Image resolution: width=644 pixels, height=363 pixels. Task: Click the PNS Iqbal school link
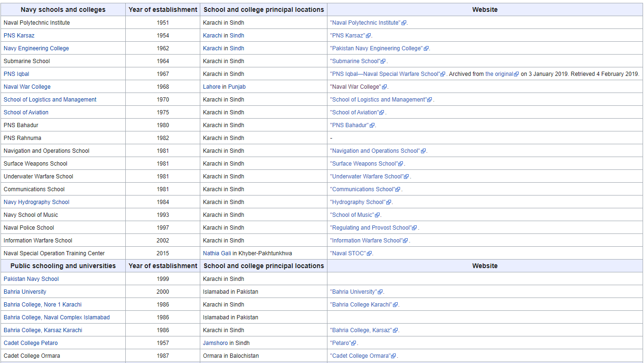point(17,74)
